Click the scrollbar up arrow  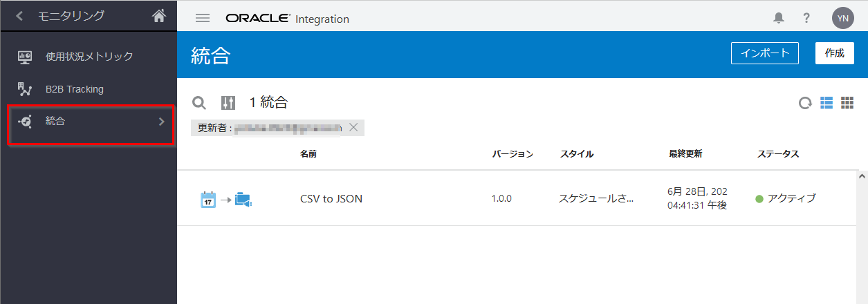pos(862,175)
